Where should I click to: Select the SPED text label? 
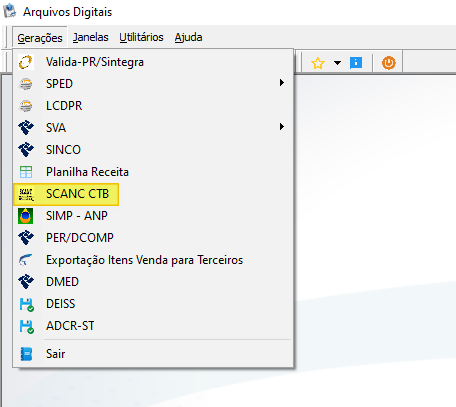tap(59, 84)
